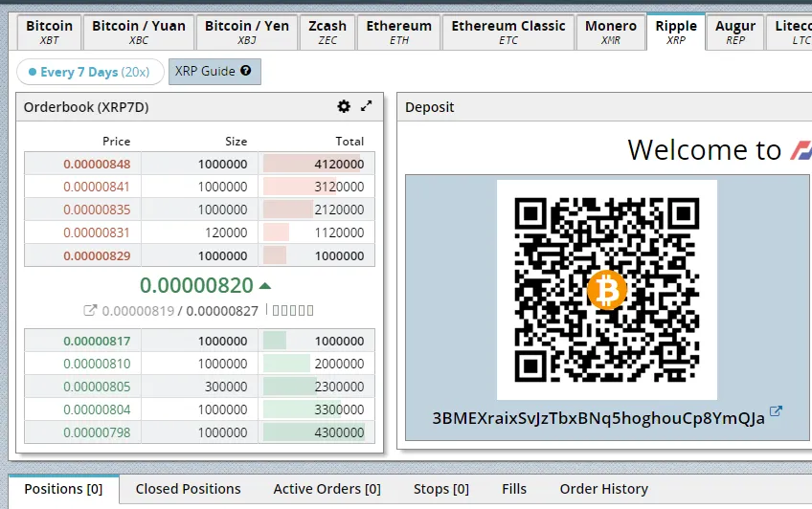
Task: Click total 2000000 in the bids
Action: point(339,364)
